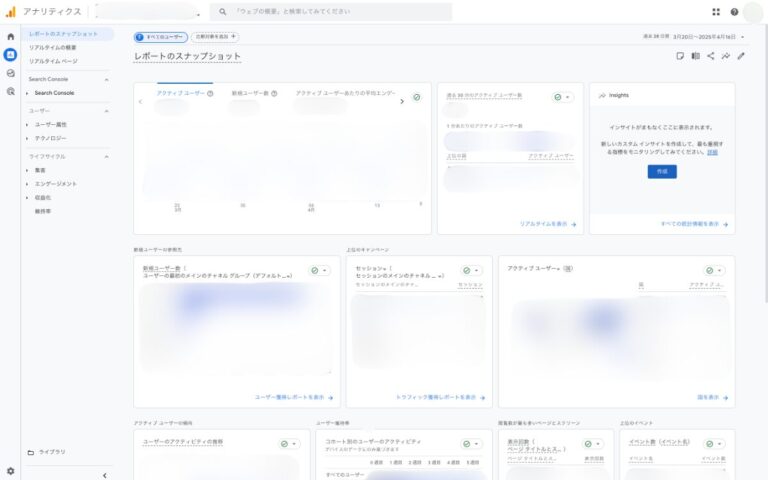Click the compare data columns icon
Screen dimensions: 768x480
(695, 56)
